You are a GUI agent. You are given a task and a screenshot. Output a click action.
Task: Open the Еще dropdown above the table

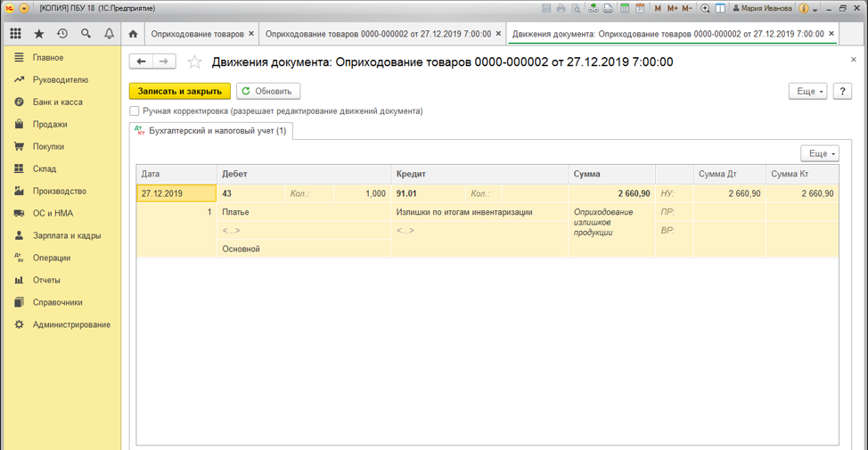tap(819, 153)
